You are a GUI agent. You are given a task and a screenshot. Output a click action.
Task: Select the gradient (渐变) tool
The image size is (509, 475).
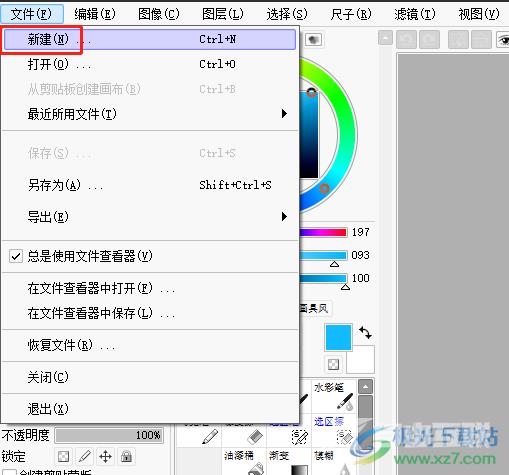coord(288,462)
